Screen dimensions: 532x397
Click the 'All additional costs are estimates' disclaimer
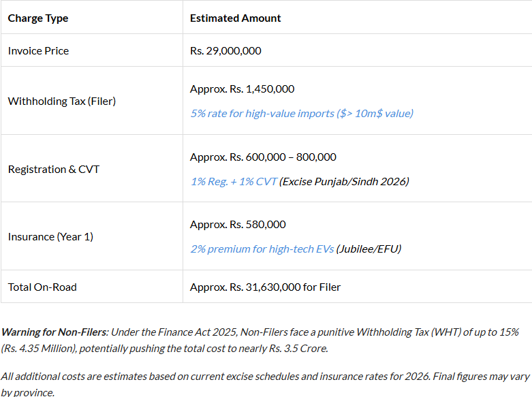82,375
